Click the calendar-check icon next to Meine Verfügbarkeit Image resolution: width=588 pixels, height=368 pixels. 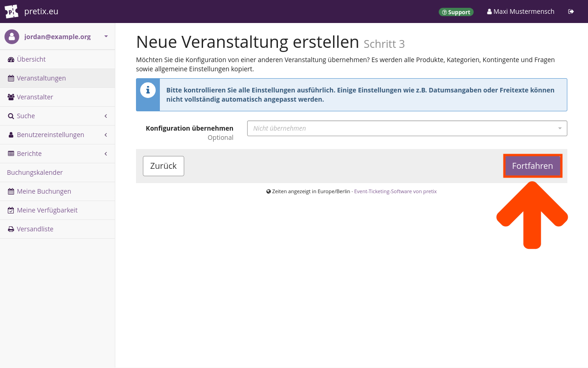click(x=11, y=210)
